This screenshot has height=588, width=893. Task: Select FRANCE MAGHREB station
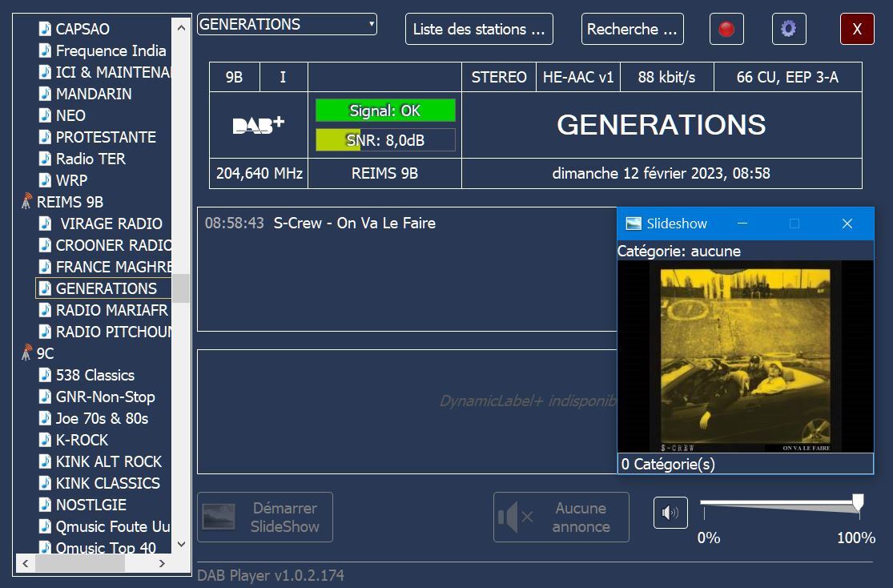click(x=114, y=267)
